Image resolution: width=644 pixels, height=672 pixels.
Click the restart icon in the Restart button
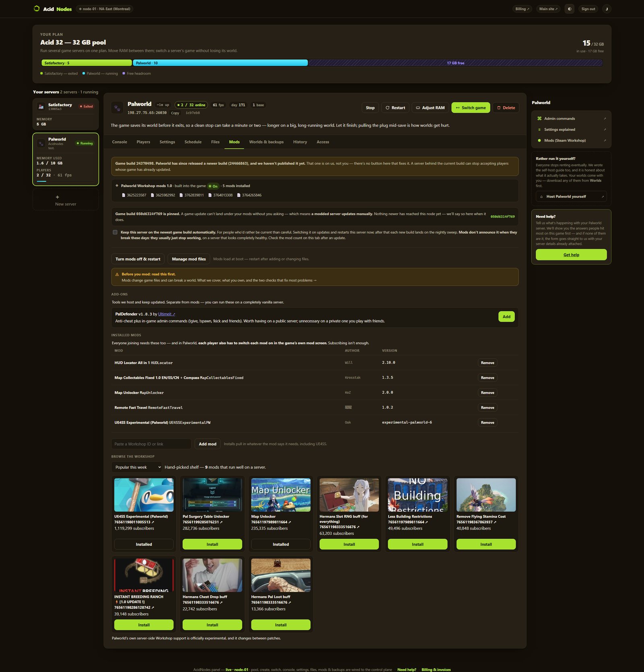388,108
